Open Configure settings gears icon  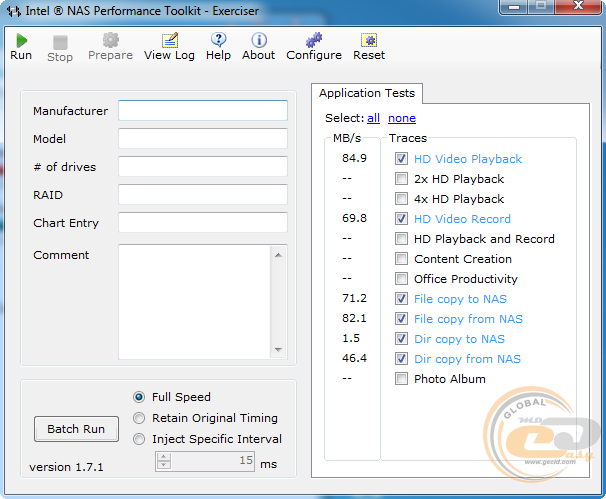pos(314,40)
